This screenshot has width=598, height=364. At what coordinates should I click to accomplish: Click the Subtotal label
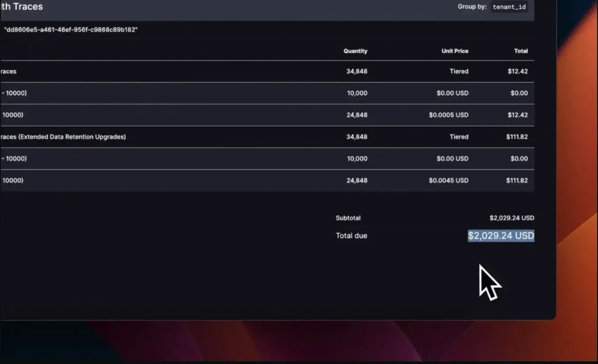[x=348, y=218]
